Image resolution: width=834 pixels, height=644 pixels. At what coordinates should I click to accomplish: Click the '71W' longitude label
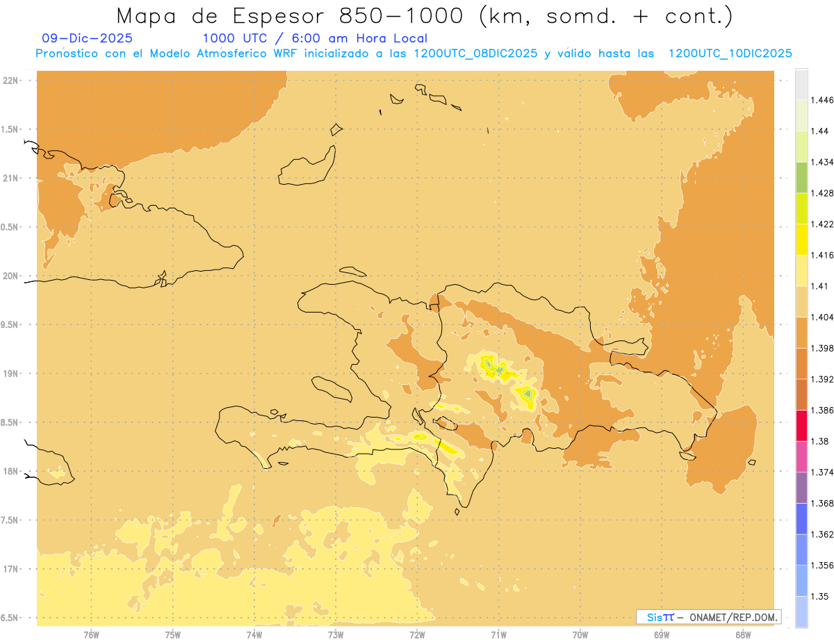point(498,635)
